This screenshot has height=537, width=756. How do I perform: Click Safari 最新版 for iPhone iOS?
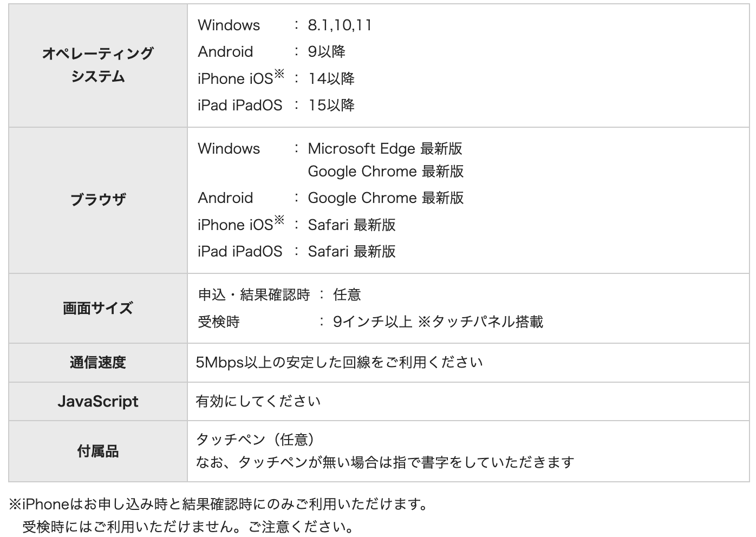pos(351,225)
